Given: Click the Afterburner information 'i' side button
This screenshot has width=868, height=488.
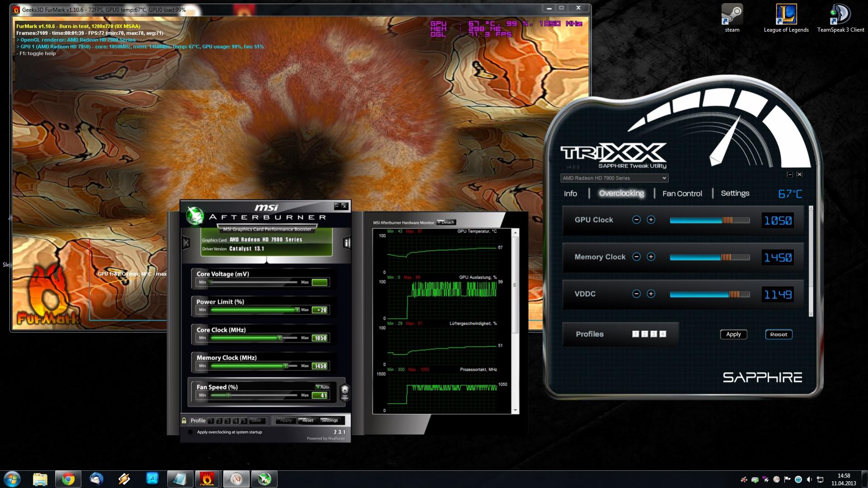Looking at the screenshot, I should [x=347, y=243].
